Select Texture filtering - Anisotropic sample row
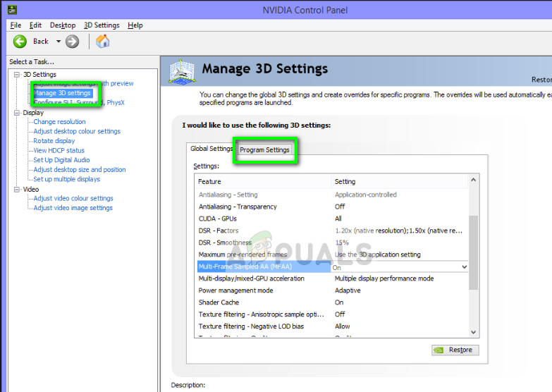552x392 pixels. point(333,314)
